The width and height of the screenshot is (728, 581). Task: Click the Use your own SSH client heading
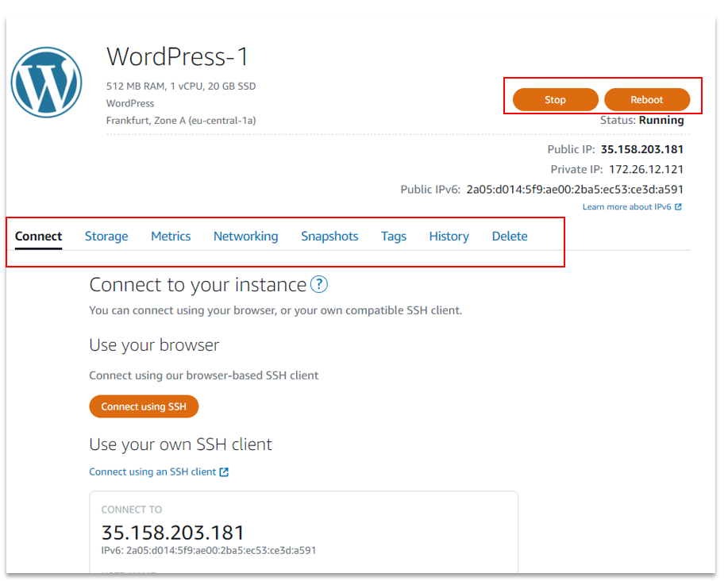point(180,444)
